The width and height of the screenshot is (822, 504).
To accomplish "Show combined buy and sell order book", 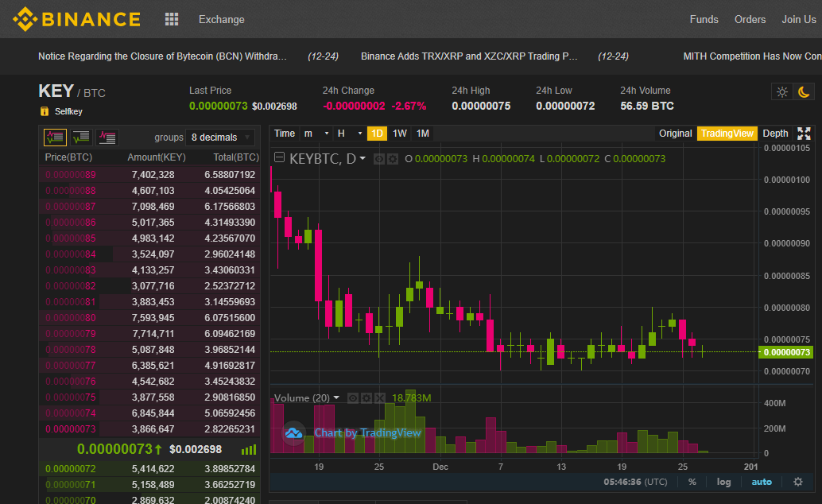I will pos(55,138).
